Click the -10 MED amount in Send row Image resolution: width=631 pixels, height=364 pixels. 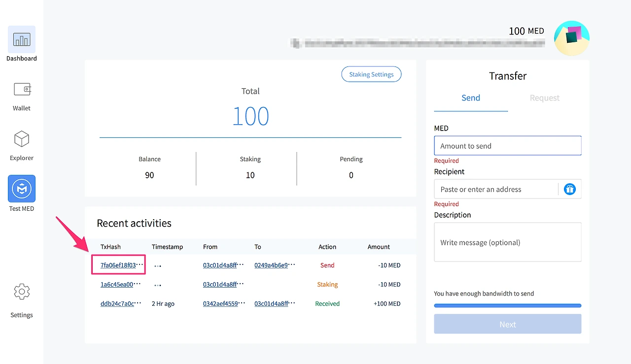pos(389,265)
